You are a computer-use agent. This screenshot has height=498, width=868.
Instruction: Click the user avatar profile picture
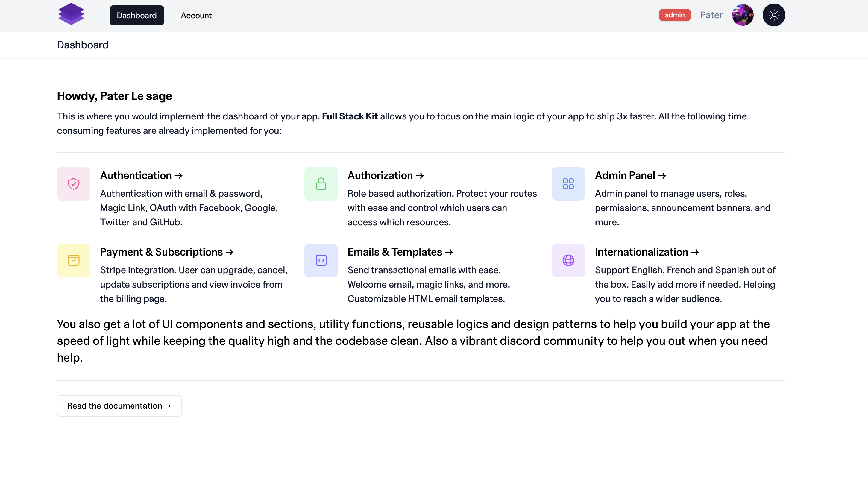743,16
